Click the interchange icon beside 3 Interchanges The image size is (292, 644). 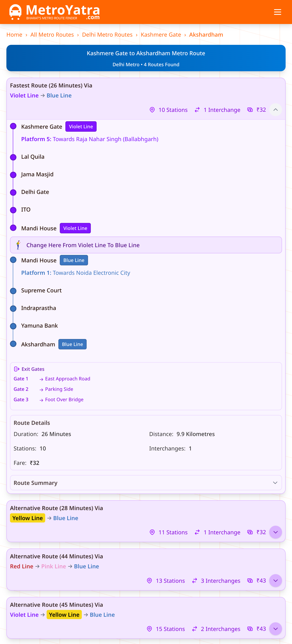pyautogui.click(x=195, y=581)
